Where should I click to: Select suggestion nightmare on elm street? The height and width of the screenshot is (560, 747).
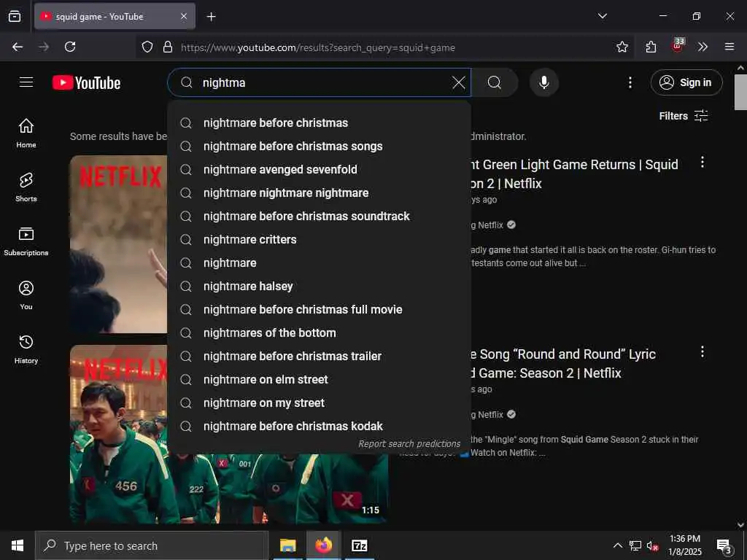(x=320, y=379)
